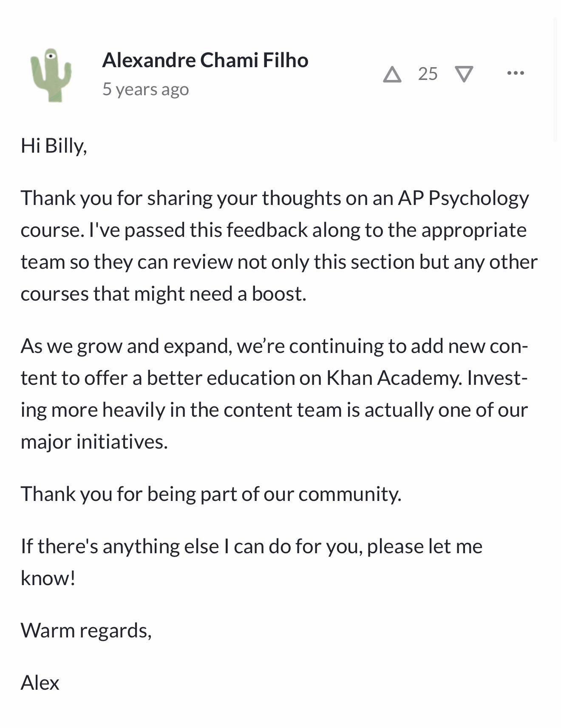Screen dimensions: 561x728
Task: Click the words "Khan Academy" in the paragraph
Action: pos(394,378)
